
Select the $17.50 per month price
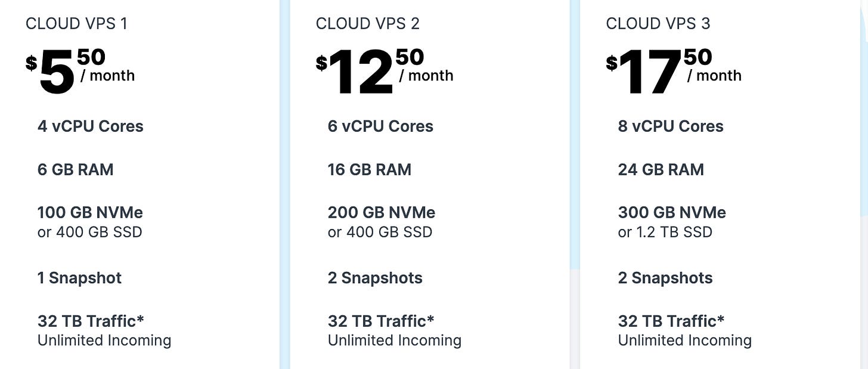[674, 72]
